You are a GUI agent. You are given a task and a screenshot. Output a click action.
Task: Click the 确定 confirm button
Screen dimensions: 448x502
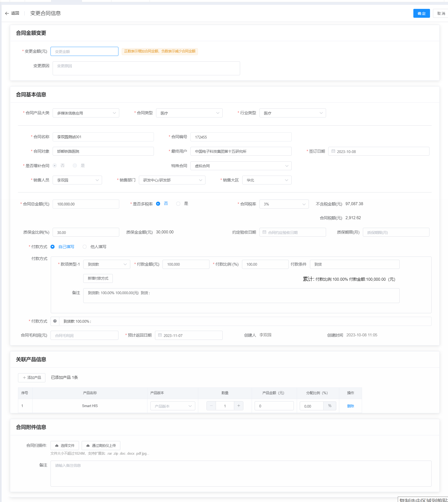click(x=421, y=13)
